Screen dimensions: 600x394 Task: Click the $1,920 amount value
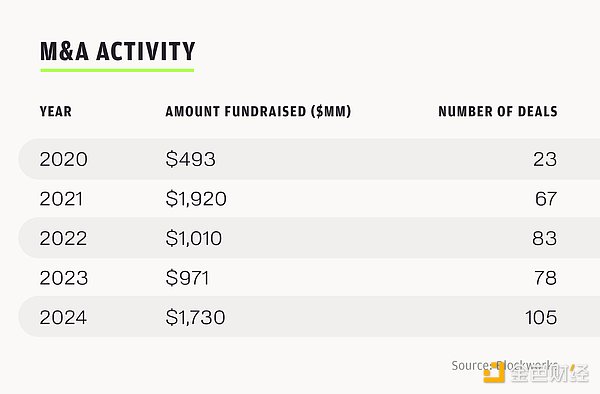[x=196, y=199]
